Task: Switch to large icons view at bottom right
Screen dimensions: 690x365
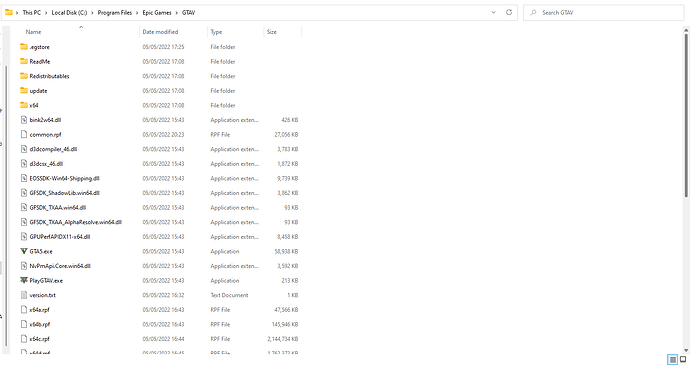Action: click(x=683, y=359)
